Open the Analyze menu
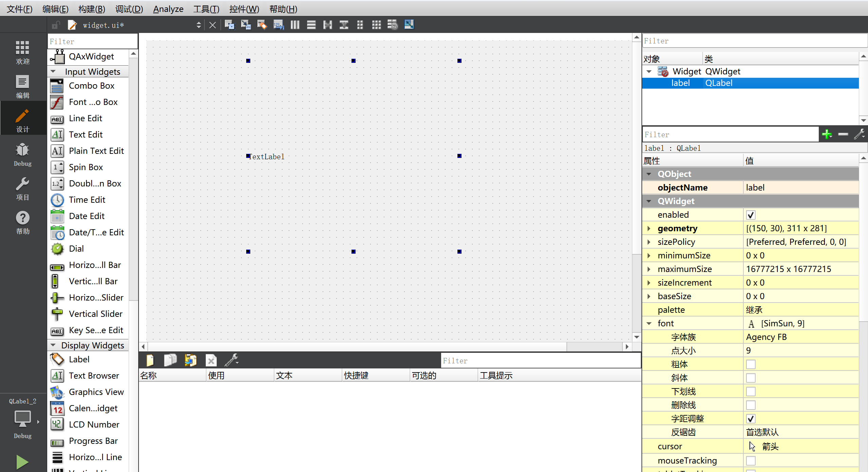This screenshot has height=472, width=868. 168,9
